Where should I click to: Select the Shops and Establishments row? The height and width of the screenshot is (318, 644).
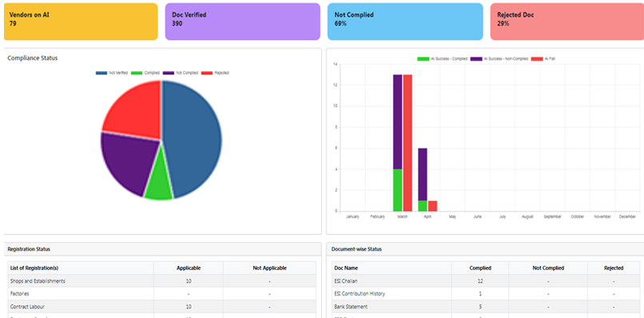click(x=162, y=281)
